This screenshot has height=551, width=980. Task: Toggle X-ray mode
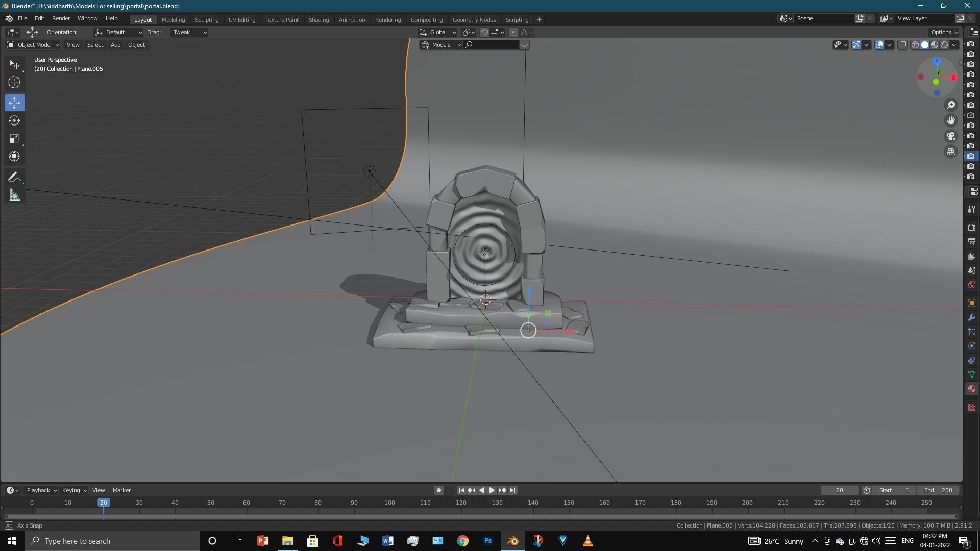click(x=902, y=45)
